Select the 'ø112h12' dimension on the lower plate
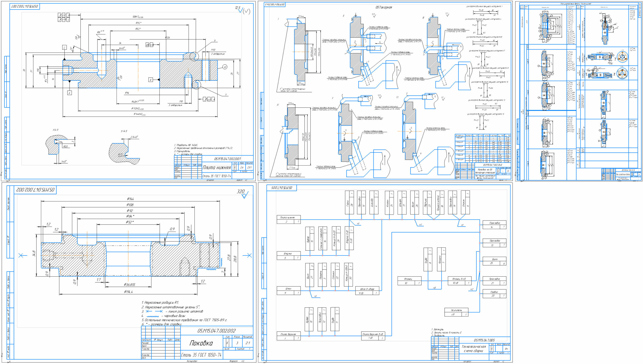Image resolution: width=643 pixels, height=364 pixels. coord(137,109)
